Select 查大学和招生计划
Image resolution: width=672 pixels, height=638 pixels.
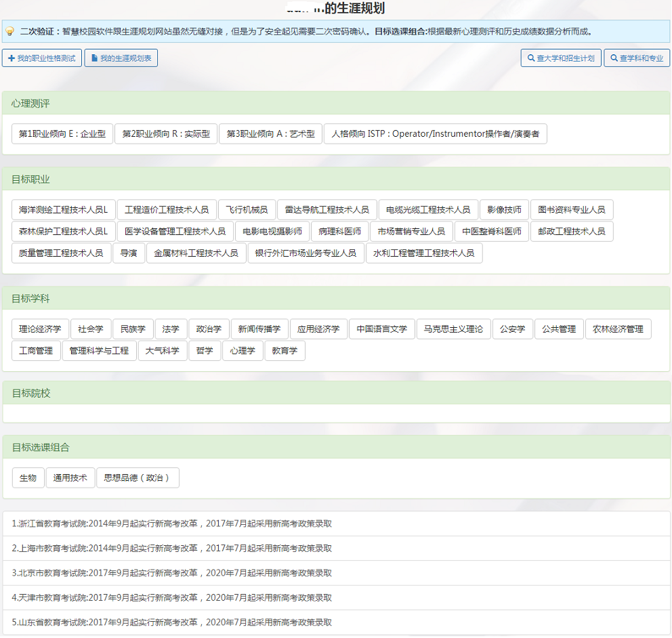pyautogui.click(x=561, y=58)
